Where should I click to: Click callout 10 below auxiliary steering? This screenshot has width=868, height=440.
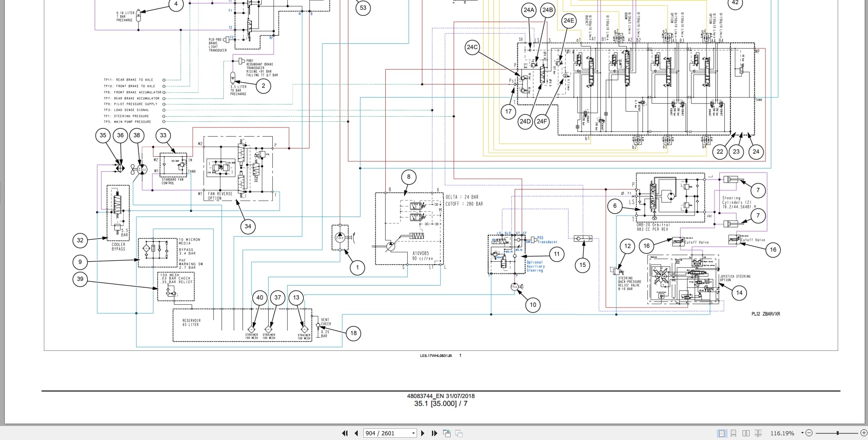coord(533,305)
